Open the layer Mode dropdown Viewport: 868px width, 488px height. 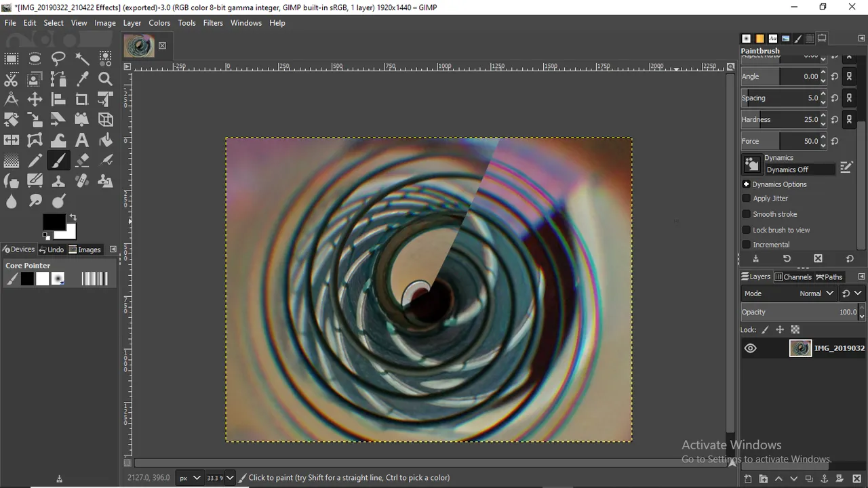coord(789,293)
